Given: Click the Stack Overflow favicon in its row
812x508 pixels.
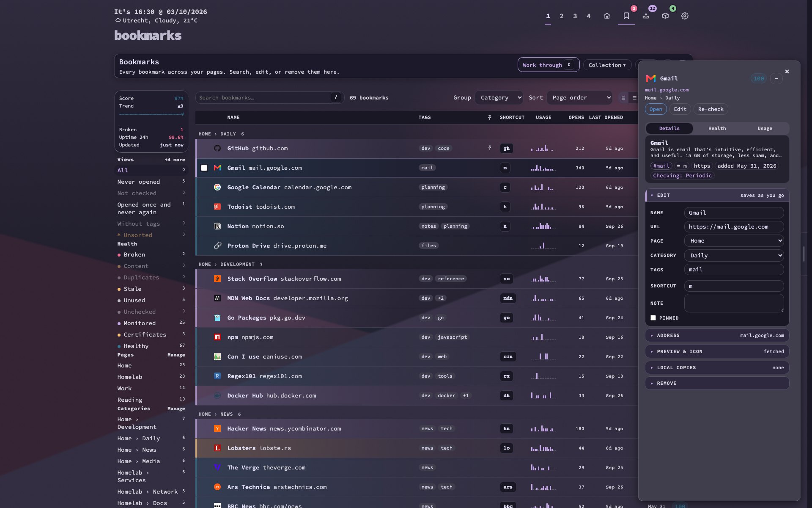Looking at the screenshot, I should [217, 279].
